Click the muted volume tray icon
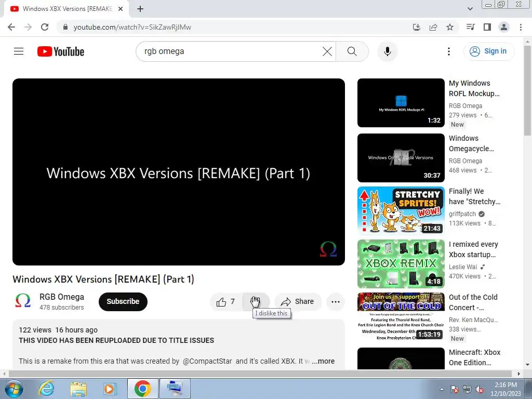 pos(480,389)
